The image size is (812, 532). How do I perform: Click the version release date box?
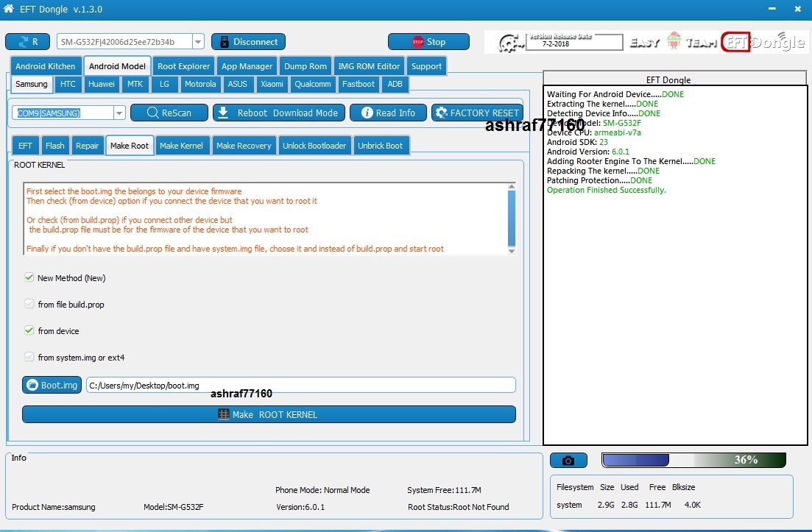[574, 41]
